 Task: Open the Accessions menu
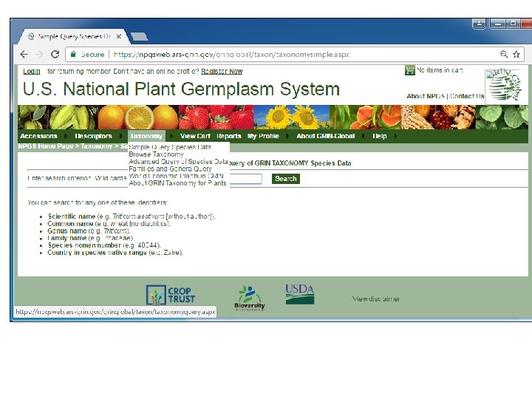click(x=38, y=136)
